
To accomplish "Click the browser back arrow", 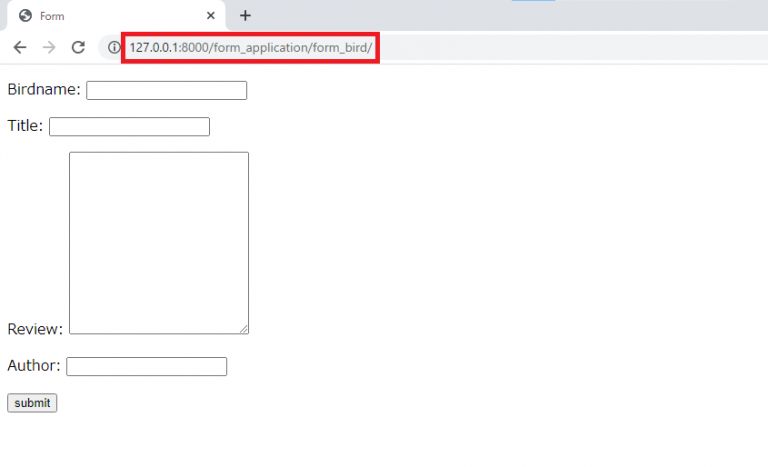I will (x=20, y=47).
